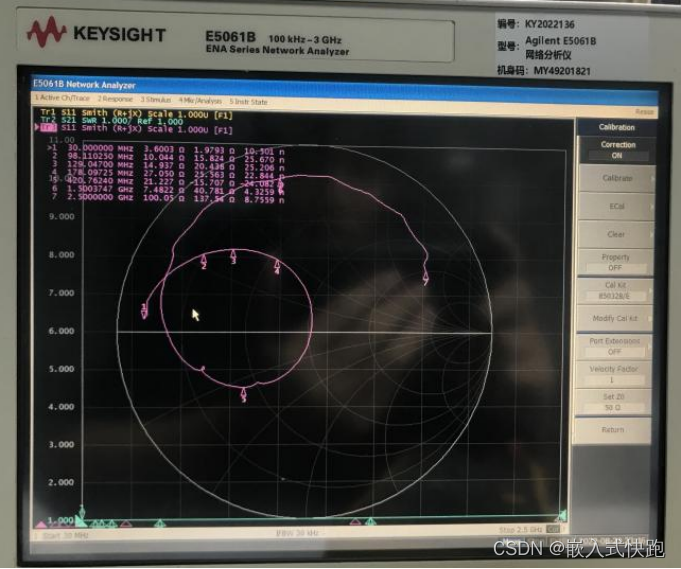Open the Response menu
The height and width of the screenshot is (569, 681).
115,99
